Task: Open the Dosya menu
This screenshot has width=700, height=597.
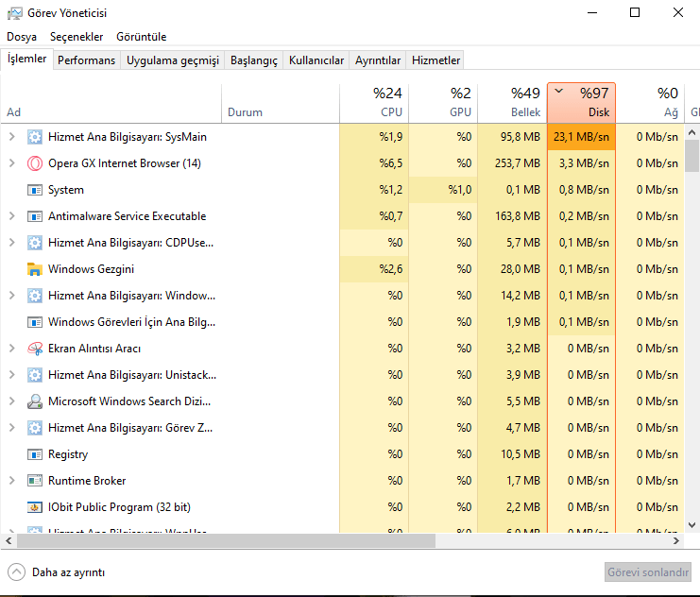Action: pyautogui.click(x=22, y=37)
